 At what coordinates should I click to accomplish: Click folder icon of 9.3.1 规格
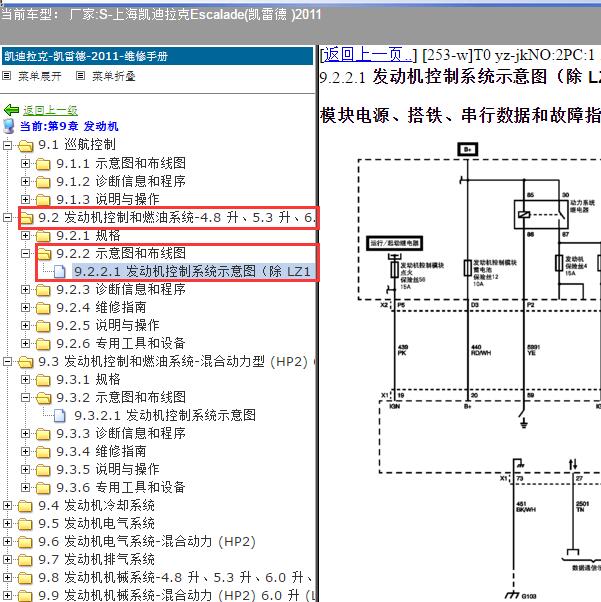[43, 380]
